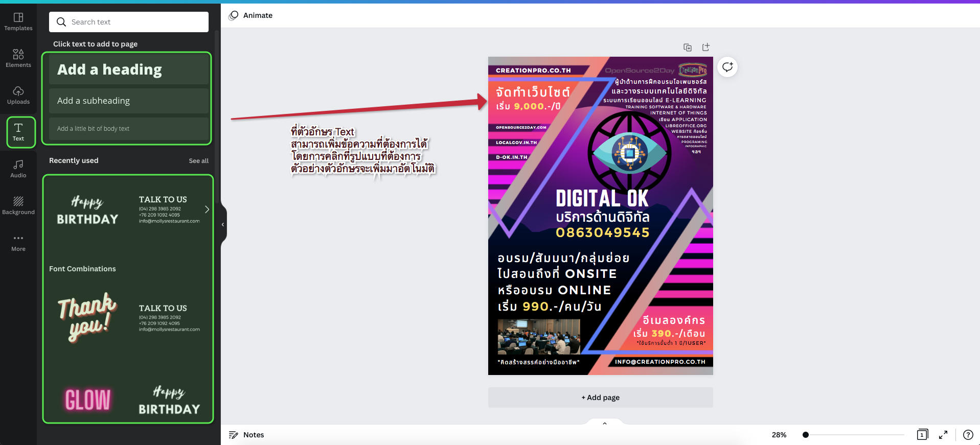Collapse the side panel with the arrow handle

pyautogui.click(x=223, y=224)
